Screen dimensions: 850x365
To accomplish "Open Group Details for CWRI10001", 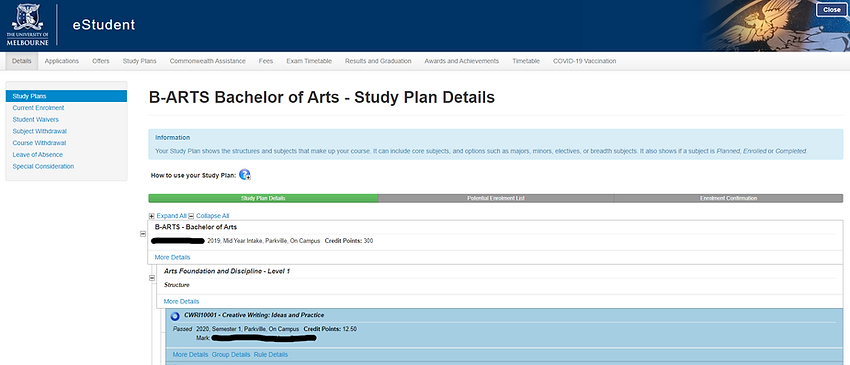I will click(x=231, y=355).
